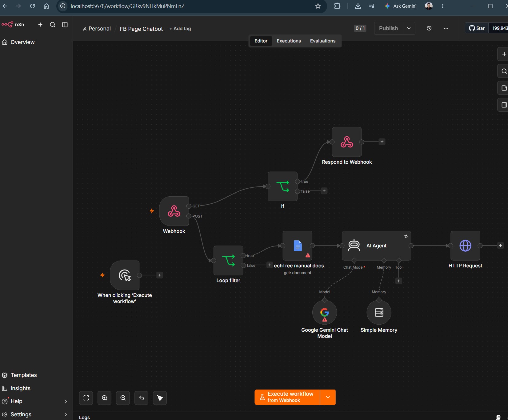Switch to the Evaluations tab
Image resolution: width=508 pixels, height=420 pixels.
tap(323, 41)
